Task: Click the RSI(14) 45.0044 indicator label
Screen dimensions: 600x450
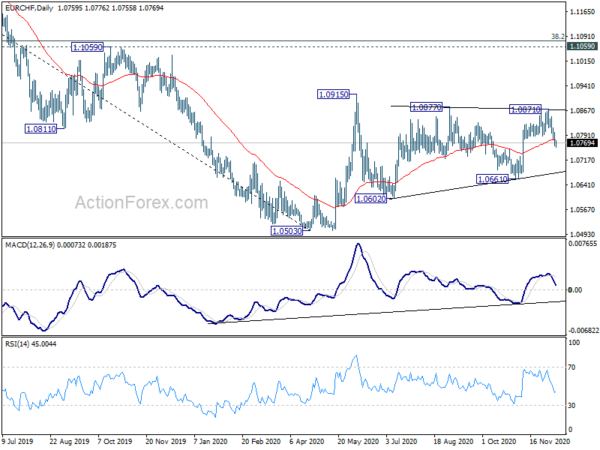Action: [31, 344]
